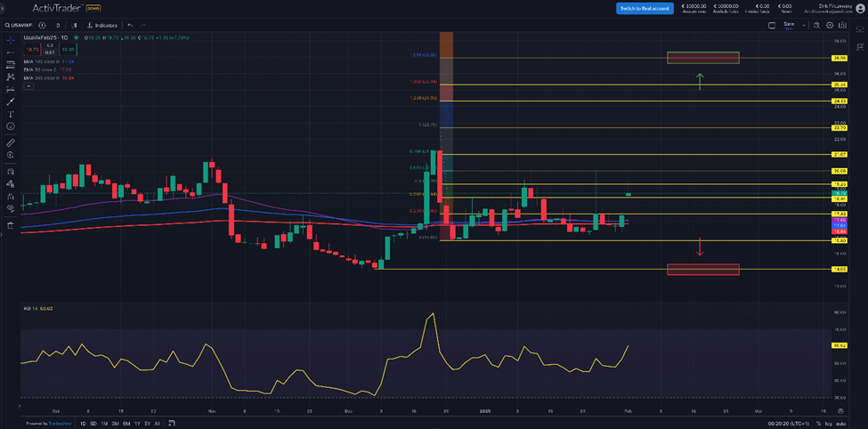Set range to 1D
The width and height of the screenshot is (868, 429).
[83, 424]
